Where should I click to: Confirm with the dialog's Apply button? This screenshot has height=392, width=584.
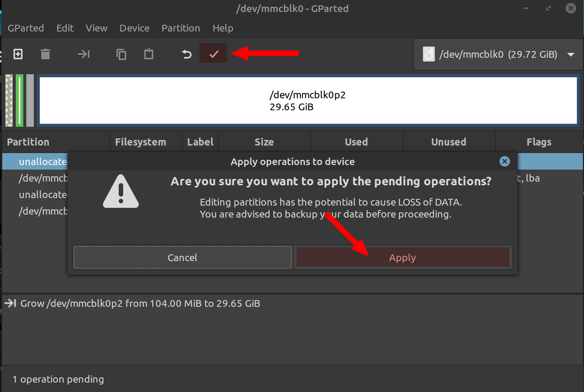[403, 257]
